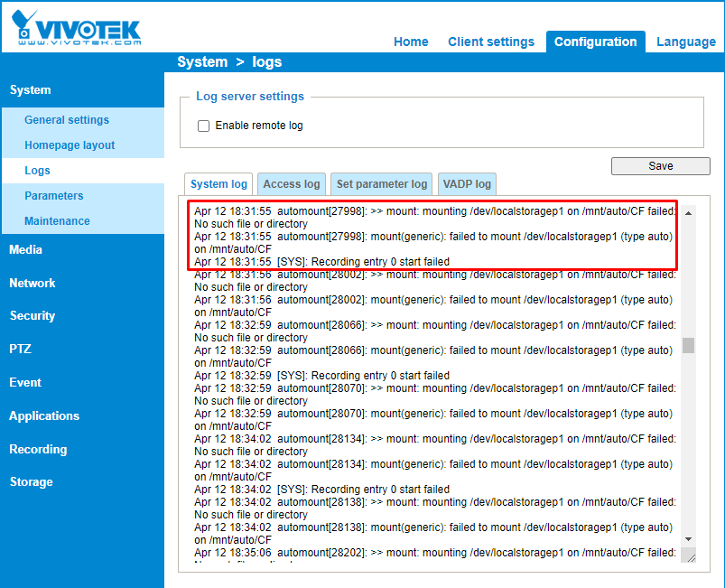The height and width of the screenshot is (588, 725).
Task: Open General settings under System
Action: 67,120
